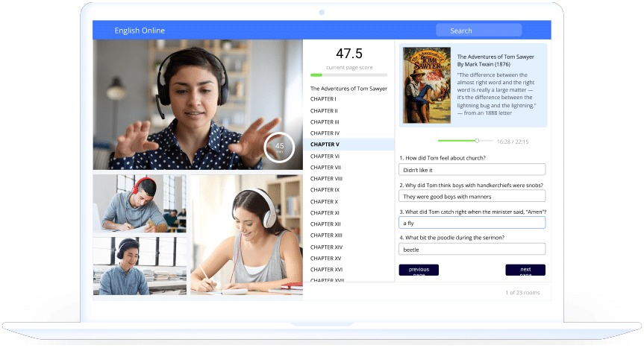The height and width of the screenshot is (348, 644).
Task: Click the 45 countdown timer circle
Action: pos(279,147)
